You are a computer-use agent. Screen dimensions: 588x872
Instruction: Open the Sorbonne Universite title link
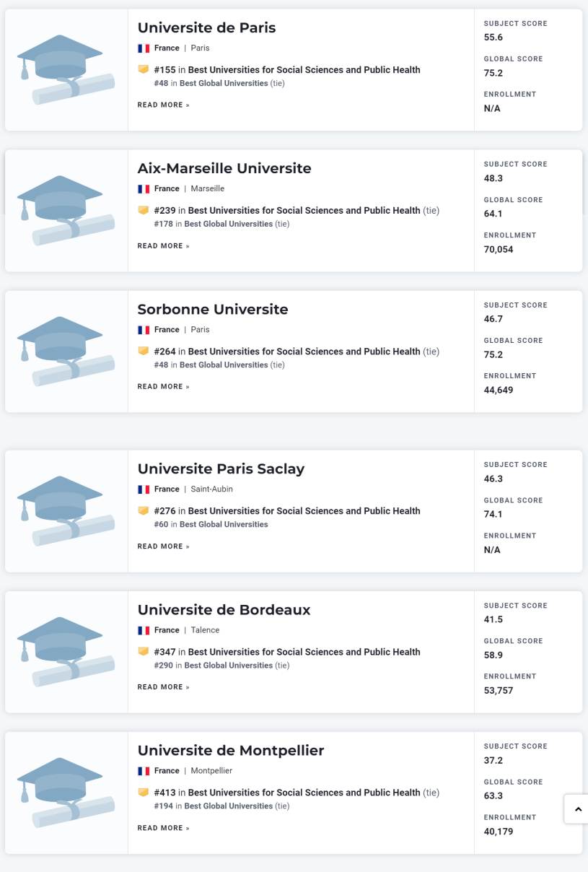point(213,309)
